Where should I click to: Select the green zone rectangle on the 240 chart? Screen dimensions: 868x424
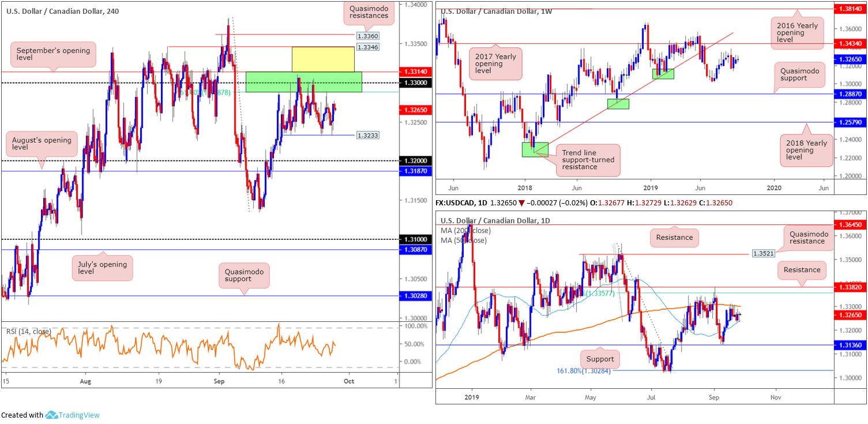click(303, 82)
